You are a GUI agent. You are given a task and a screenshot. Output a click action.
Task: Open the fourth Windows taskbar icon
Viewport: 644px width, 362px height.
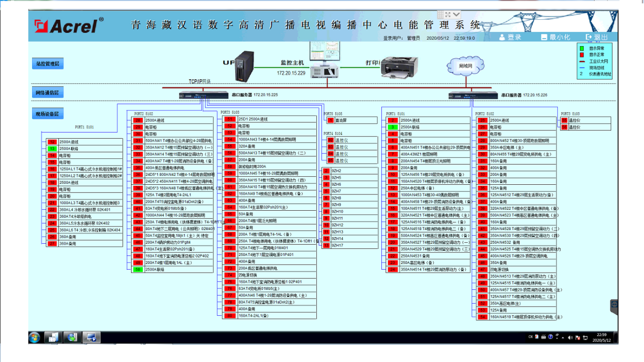pos(91,337)
